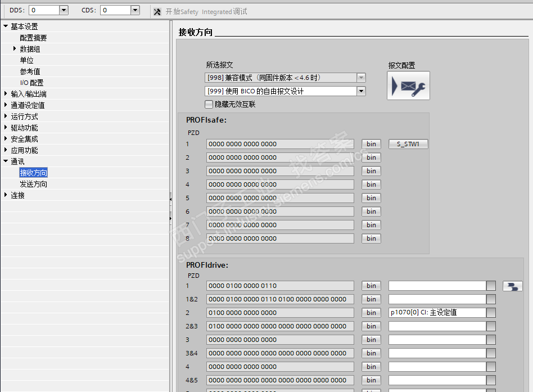Click the lower splitter expand arrow between panes

point(171,218)
